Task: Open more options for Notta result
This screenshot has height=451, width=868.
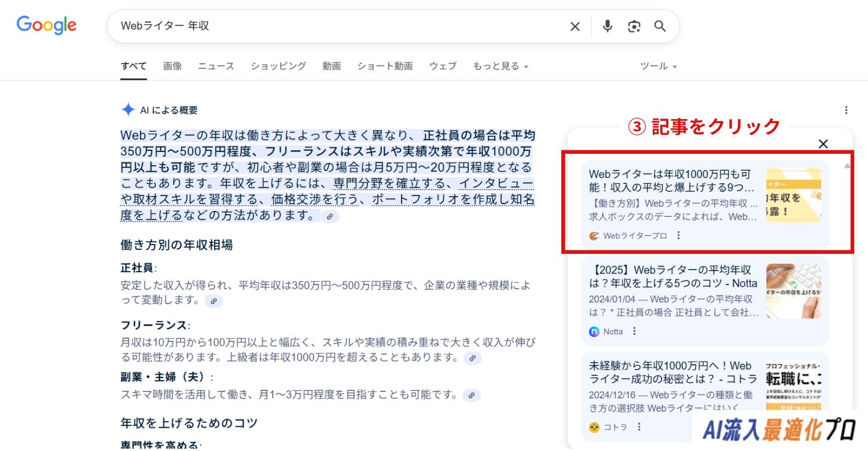Action: 634,331
